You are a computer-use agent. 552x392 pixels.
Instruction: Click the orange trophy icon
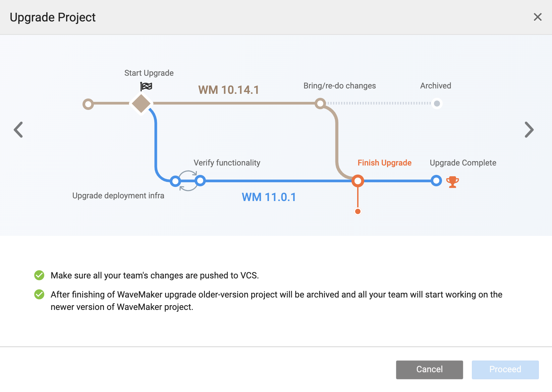(x=452, y=182)
